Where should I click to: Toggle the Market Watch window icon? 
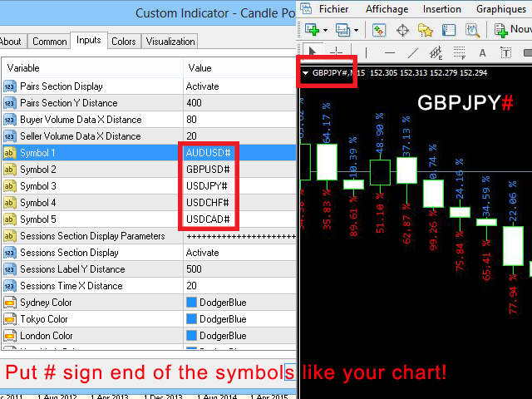coord(379,30)
